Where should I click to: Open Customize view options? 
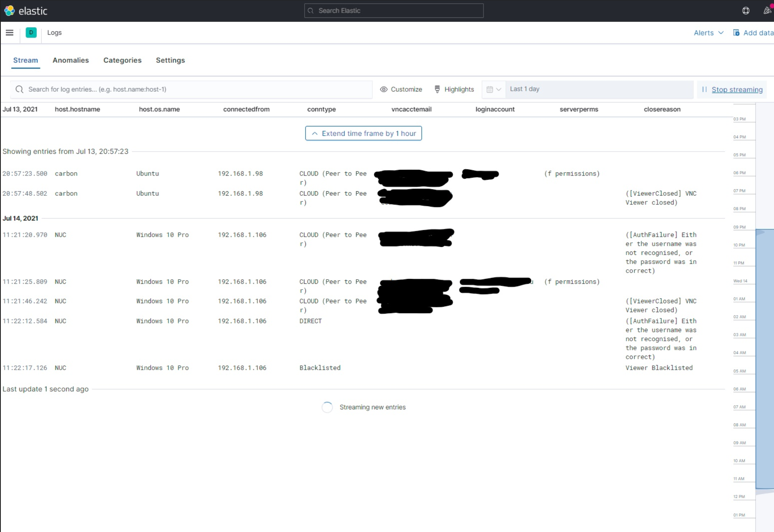pyautogui.click(x=401, y=89)
